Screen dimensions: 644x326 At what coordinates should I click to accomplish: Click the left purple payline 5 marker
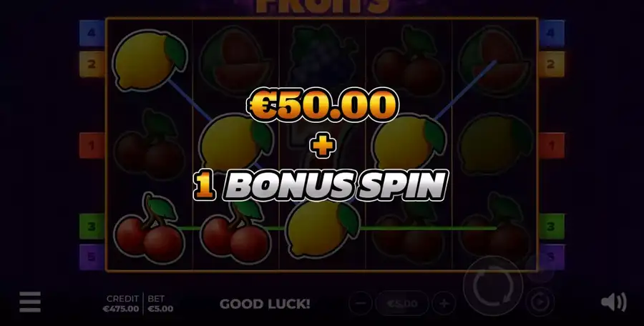click(92, 257)
